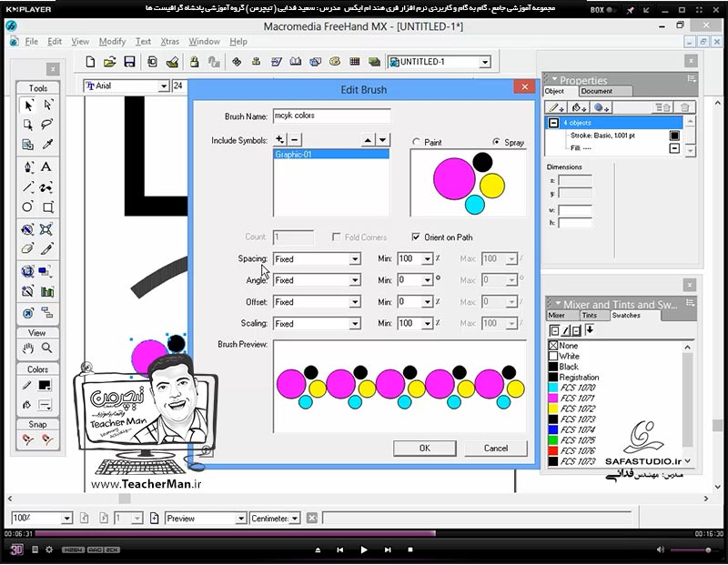Screen dimensions: 728x565
Task: Open the File menu
Action: pos(31,42)
